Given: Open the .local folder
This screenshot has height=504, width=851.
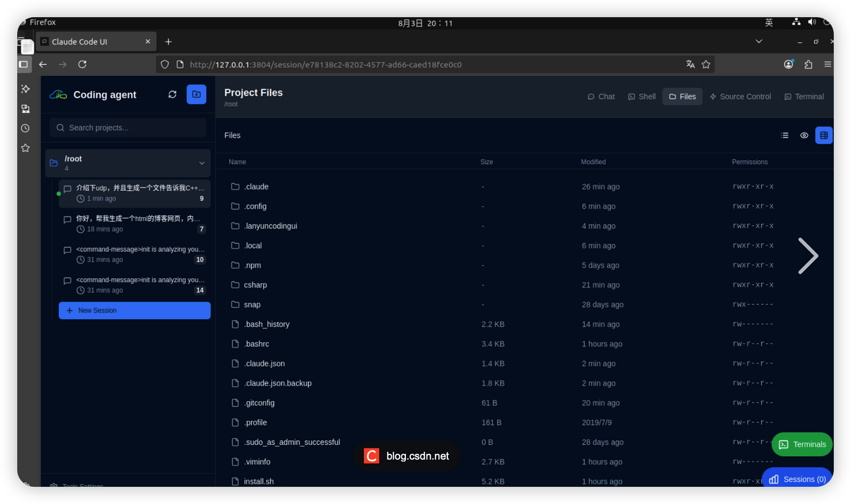Looking at the screenshot, I should pyautogui.click(x=252, y=246).
